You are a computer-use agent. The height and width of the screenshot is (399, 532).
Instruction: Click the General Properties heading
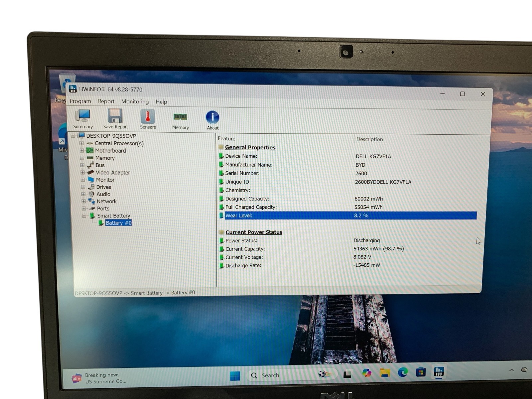pos(250,147)
